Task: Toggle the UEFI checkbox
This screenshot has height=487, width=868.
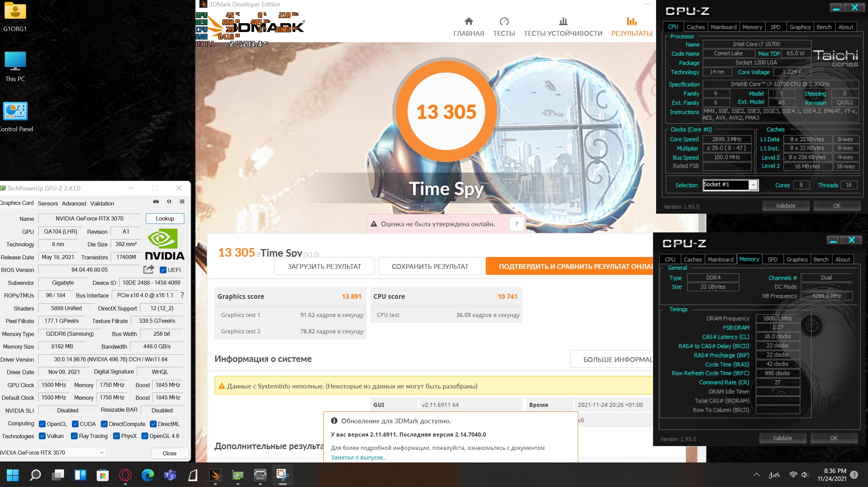Action: click(x=163, y=270)
